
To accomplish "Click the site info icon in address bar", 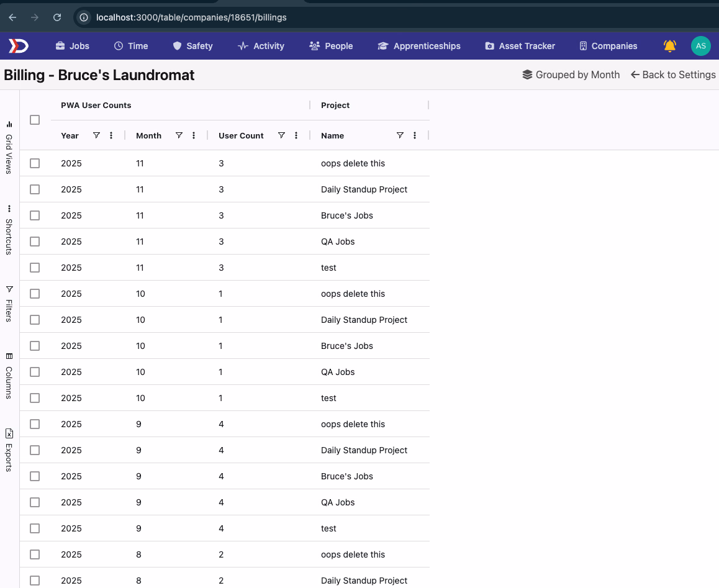I will coord(84,17).
